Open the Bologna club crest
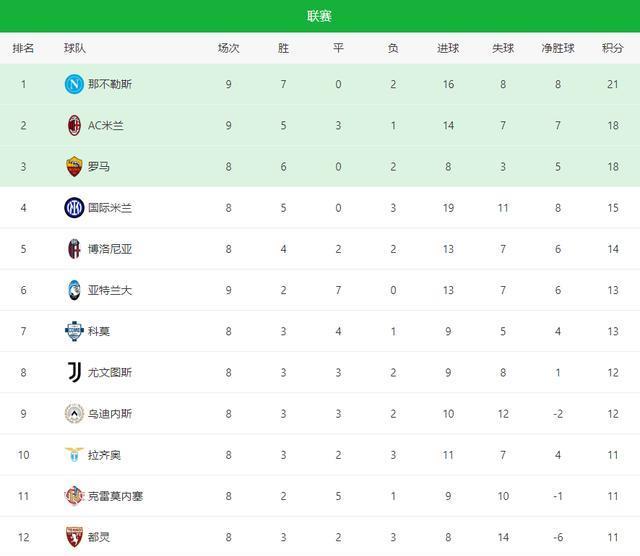This screenshot has width=640, height=556. [x=74, y=249]
